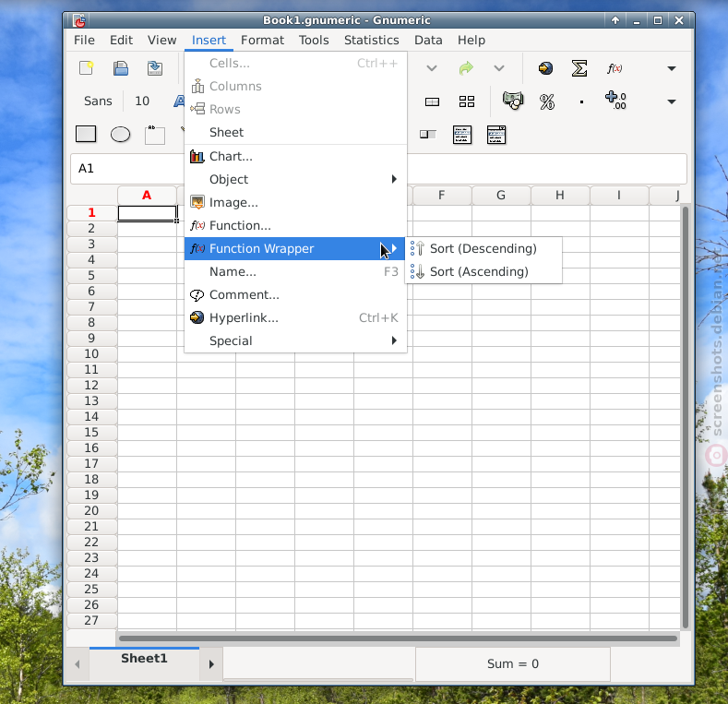This screenshot has width=728, height=704.
Task: Click the font size 10 field
Action: point(142,101)
